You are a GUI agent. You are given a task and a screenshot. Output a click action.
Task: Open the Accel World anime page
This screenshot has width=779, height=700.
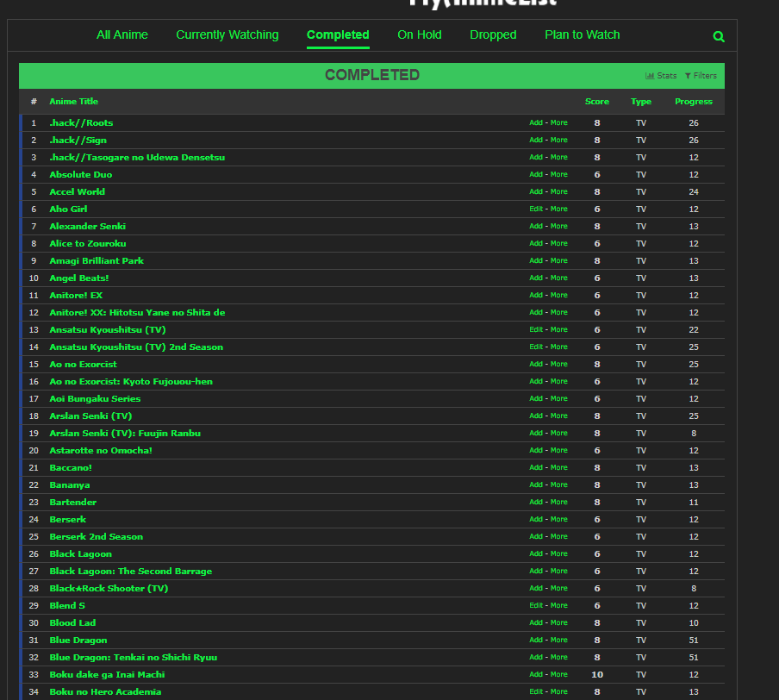coord(77,192)
